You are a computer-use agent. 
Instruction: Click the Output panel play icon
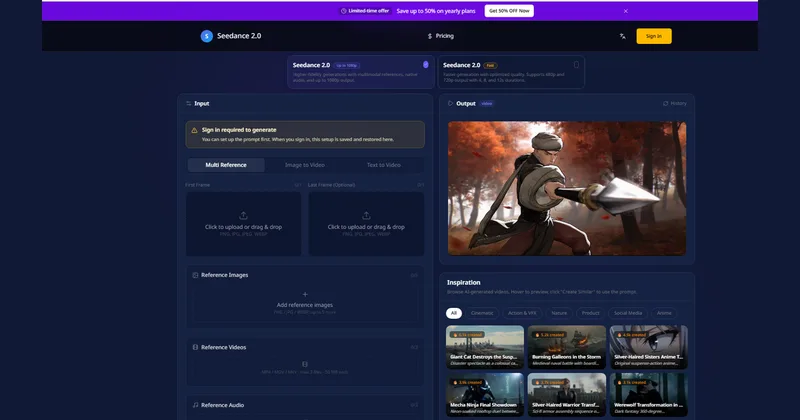[x=451, y=104]
